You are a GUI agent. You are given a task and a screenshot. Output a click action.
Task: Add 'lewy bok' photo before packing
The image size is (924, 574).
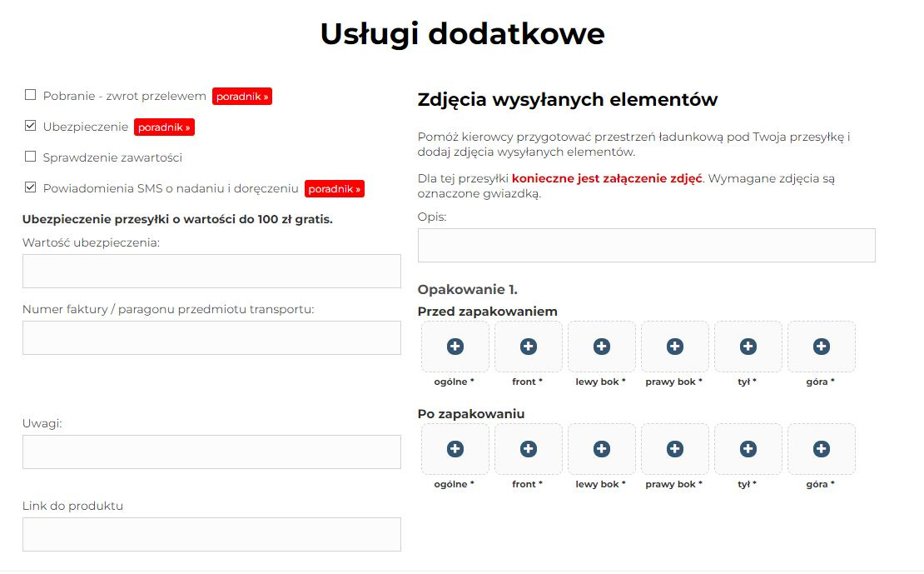pyautogui.click(x=601, y=347)
